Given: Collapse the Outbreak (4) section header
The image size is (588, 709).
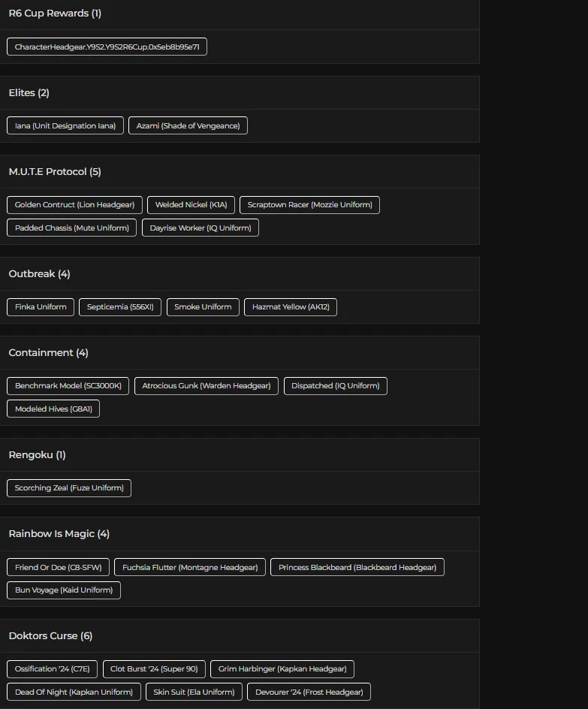Looking at the screenshot, I should click(39, 273).
